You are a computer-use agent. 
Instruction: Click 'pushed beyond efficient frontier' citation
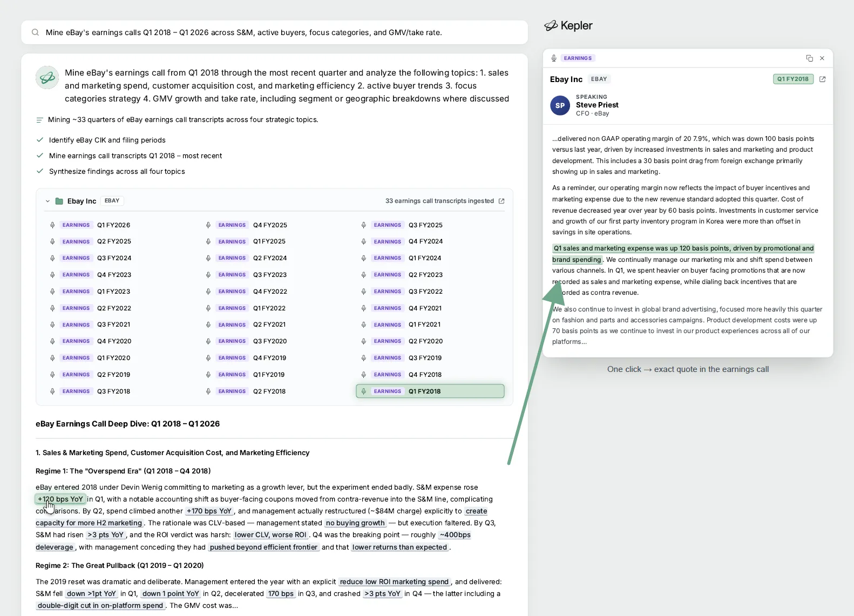point(264,547)
